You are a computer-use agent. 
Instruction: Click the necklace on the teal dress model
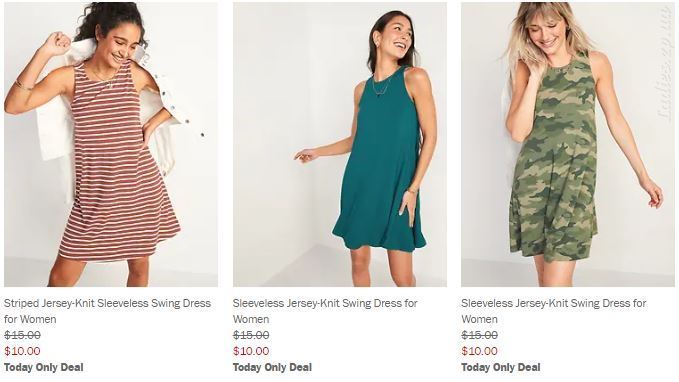click(x=381, y=85)
